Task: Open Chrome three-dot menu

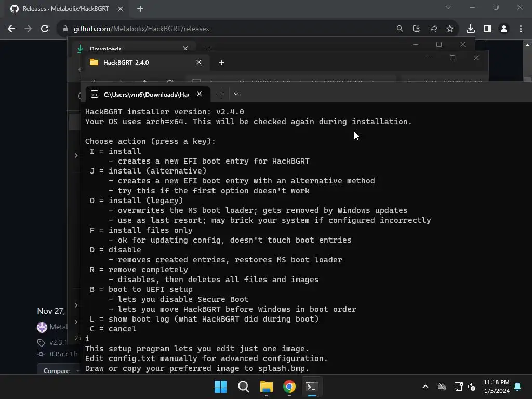Action: point(521,29)
